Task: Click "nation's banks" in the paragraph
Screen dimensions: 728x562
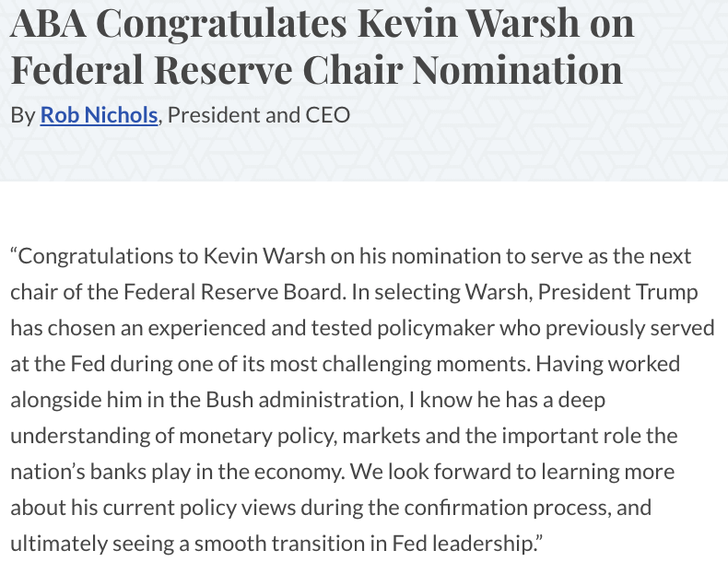Action: coord(70,472)
